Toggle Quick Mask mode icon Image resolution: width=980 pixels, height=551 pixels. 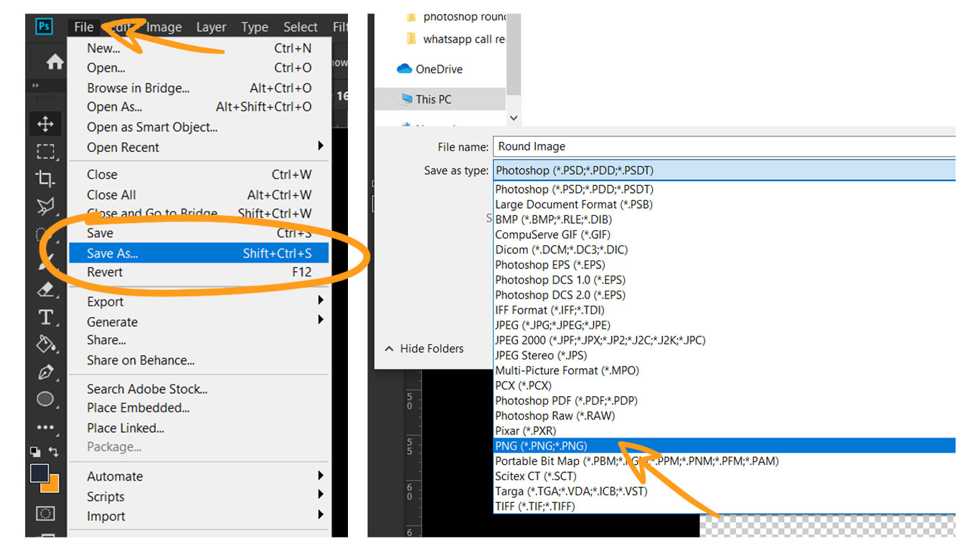[x=45, y=513]
